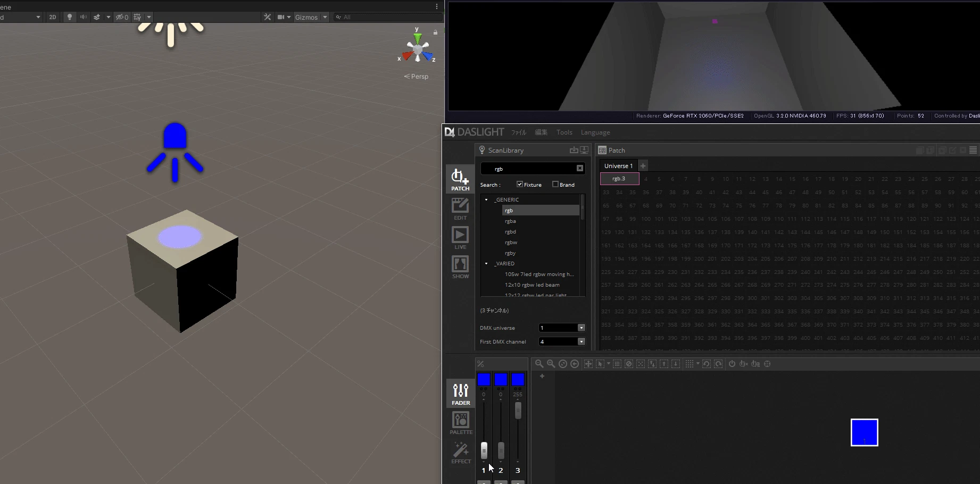The height and width of the screenshot is (484, 980).
Task: Switch to the LIVE mode icon
Action: (460, 238)
